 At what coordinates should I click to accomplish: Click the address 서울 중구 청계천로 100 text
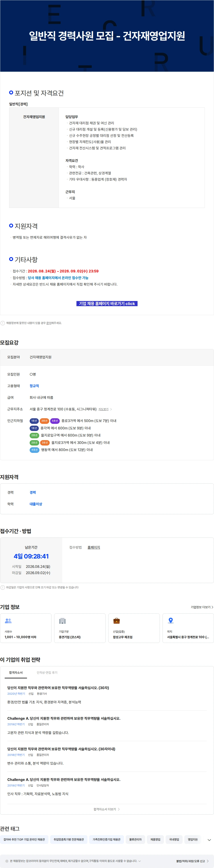click(63, 409)
